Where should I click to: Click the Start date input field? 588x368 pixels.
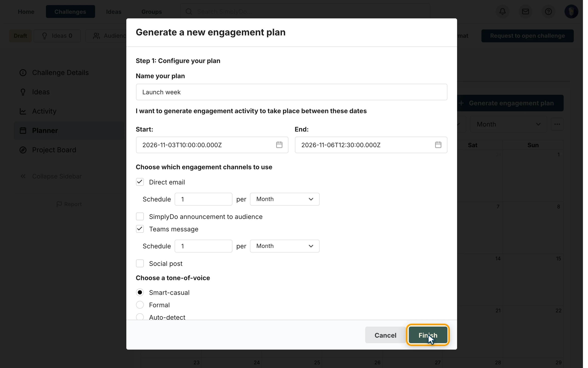(212, 145)
